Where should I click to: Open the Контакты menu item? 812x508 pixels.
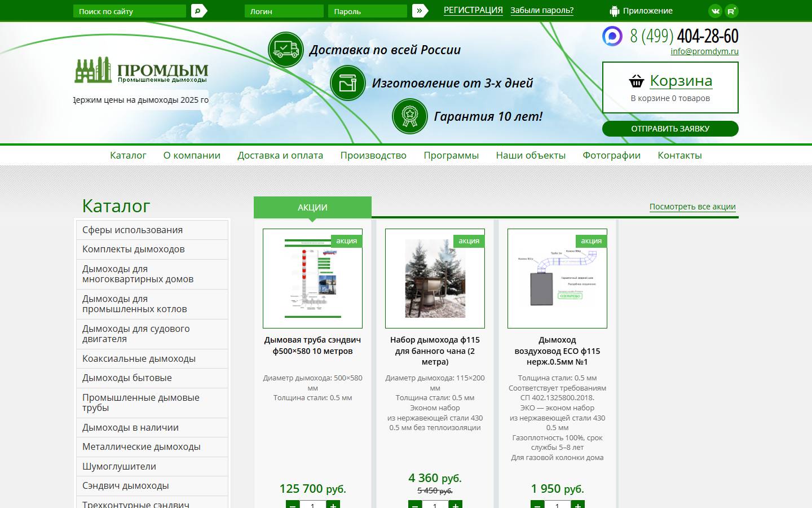(679, 155)
